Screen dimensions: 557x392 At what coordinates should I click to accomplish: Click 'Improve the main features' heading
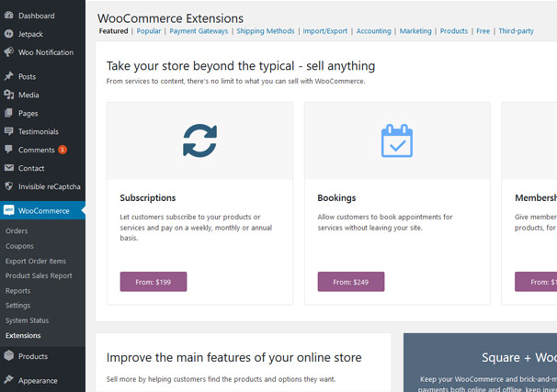pos(233,358)
